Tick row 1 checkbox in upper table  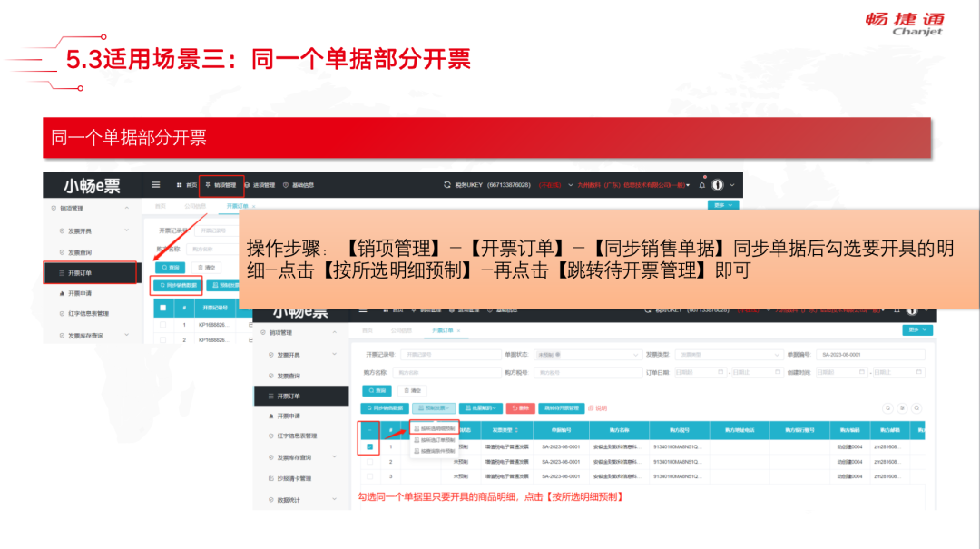coord(163,325)
